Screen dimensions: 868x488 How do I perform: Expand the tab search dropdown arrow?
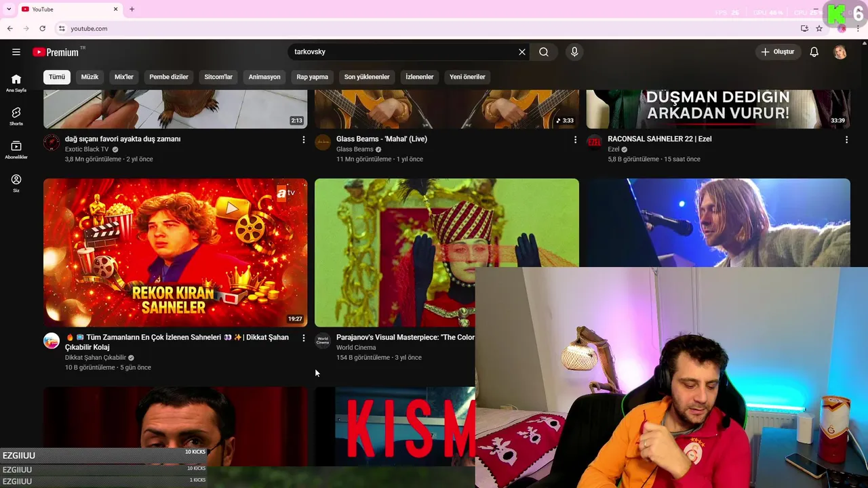click(x=9, y=9)
